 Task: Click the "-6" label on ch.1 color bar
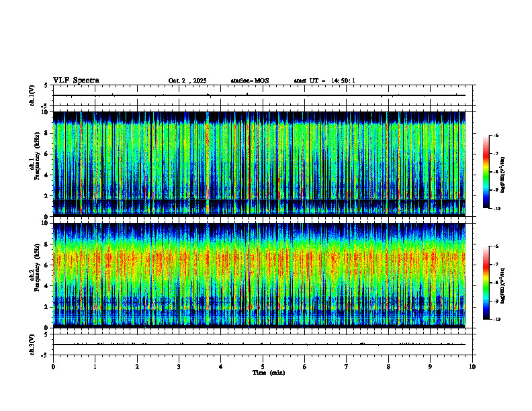pos(496,135)
